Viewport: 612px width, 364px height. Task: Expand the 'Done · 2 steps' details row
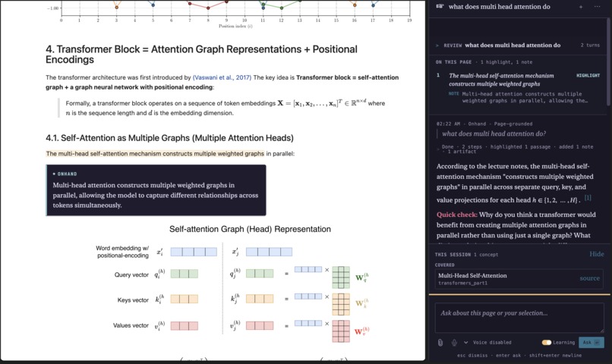coord(514,149)
